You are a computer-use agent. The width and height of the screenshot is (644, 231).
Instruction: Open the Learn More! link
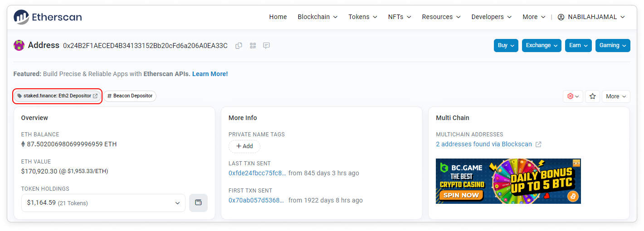tap(210, 74)
